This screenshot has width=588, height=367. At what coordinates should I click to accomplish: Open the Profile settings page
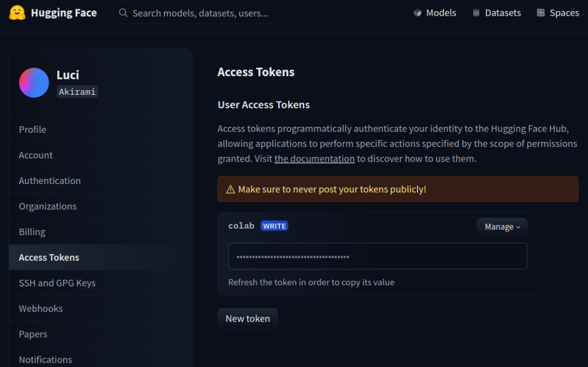tap(33, 130)
